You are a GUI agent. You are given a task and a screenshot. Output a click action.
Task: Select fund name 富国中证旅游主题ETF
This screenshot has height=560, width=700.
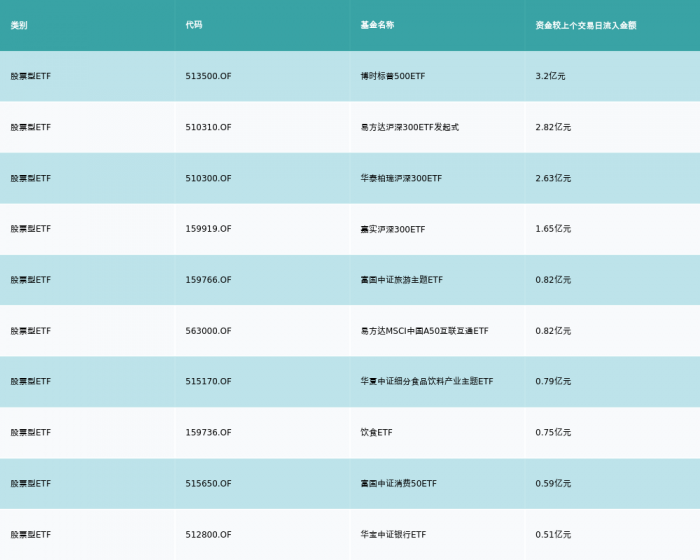point(402,280)
